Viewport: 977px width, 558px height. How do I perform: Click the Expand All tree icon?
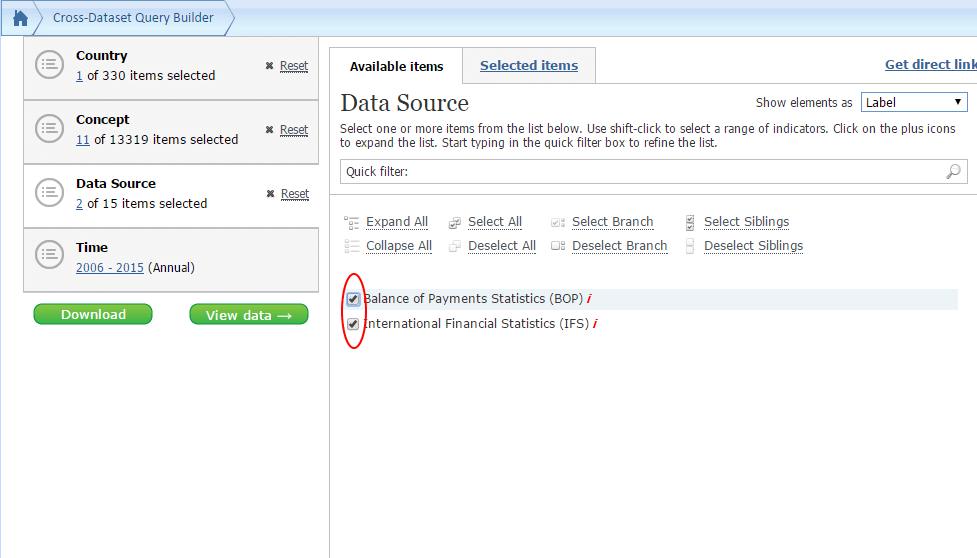click(x=351, y=222)
